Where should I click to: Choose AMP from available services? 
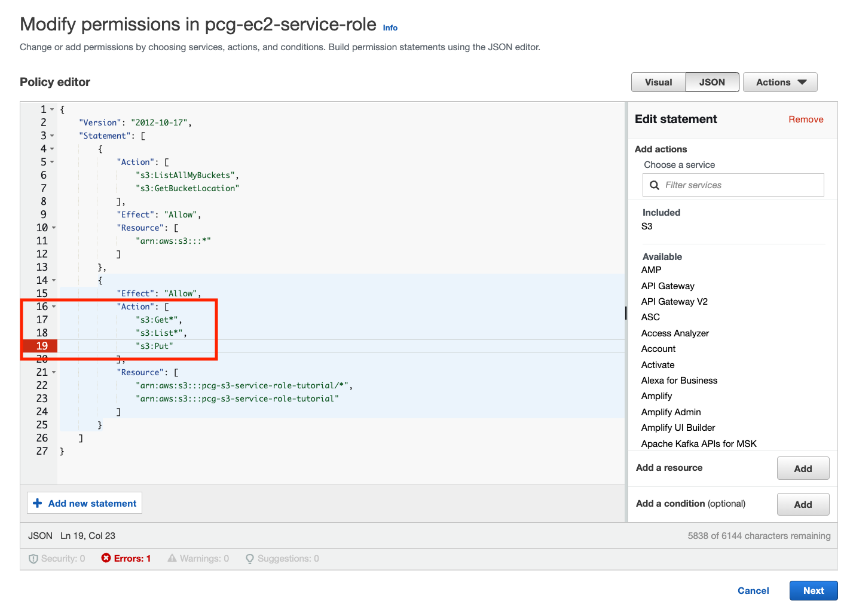click(651, 270)
